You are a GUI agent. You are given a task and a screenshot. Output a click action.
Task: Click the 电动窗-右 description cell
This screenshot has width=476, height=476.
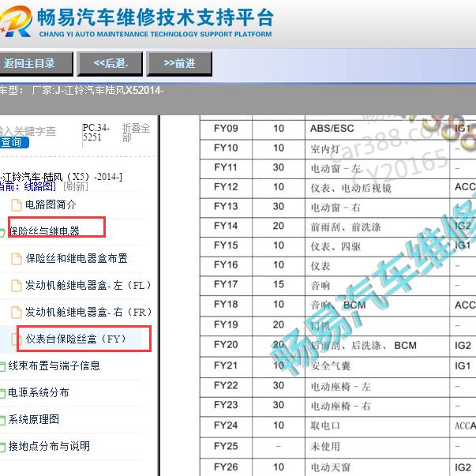(377, 208)
